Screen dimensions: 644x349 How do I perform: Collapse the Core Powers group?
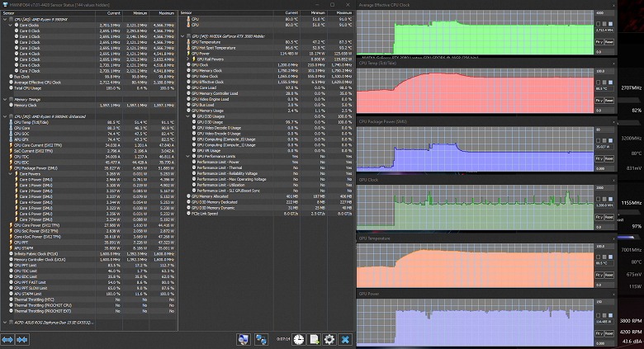[x=10, y=174]
